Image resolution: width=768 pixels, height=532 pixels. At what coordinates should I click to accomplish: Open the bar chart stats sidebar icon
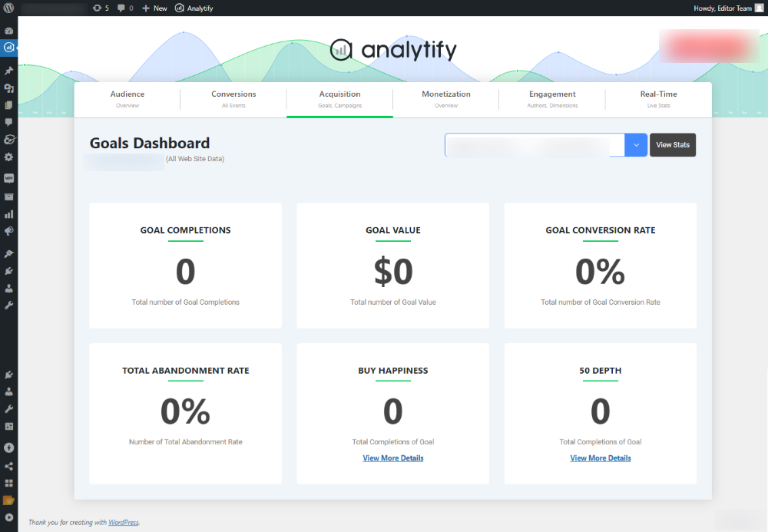[8, 214]
